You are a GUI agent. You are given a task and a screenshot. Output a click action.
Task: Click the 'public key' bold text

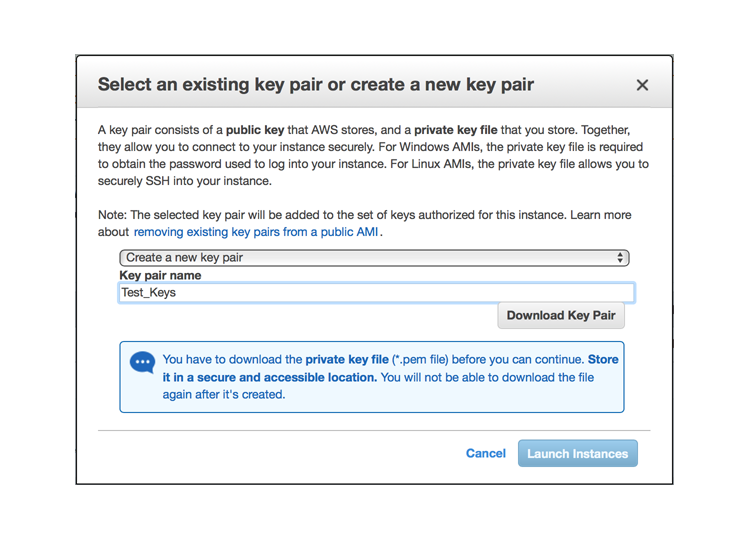click(255, 130)
